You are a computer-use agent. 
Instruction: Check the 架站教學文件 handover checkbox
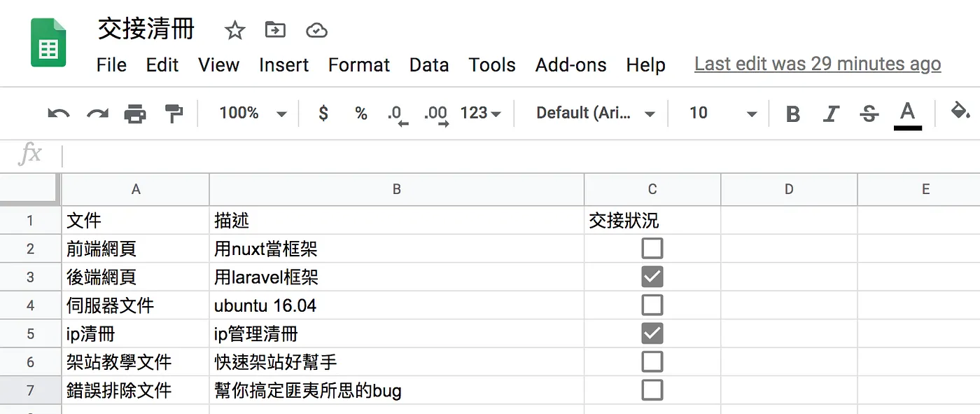tap(652, 361)
